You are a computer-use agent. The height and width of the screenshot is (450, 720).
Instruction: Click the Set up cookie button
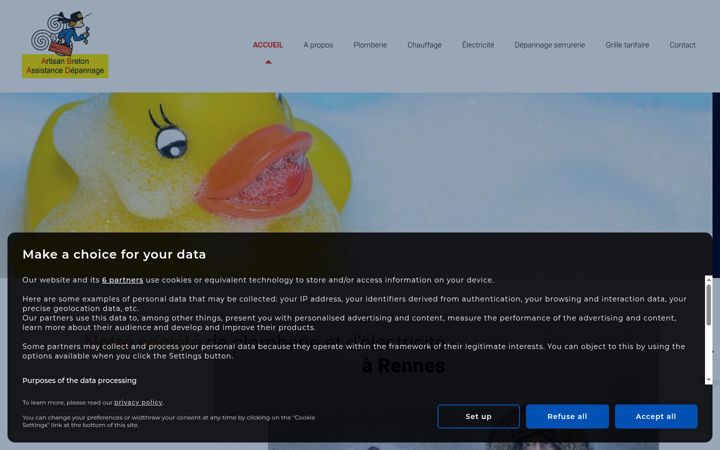pyautogui.click(x=478, y=416)
